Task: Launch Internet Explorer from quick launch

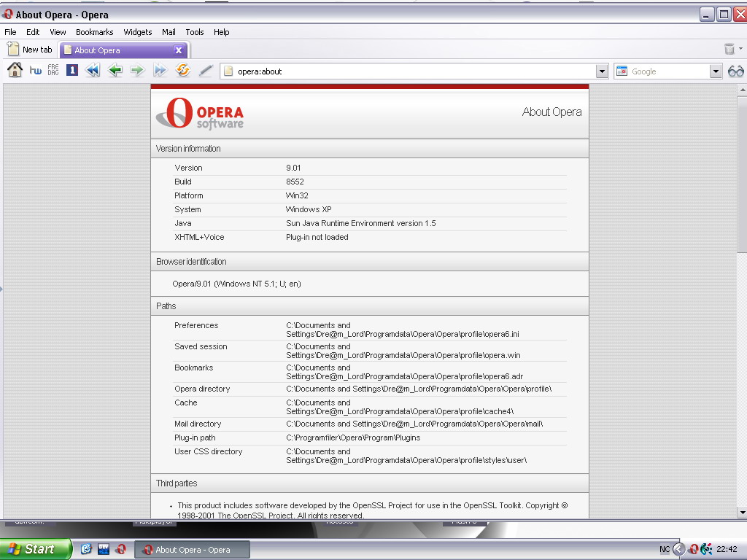Action: point(86,549)
